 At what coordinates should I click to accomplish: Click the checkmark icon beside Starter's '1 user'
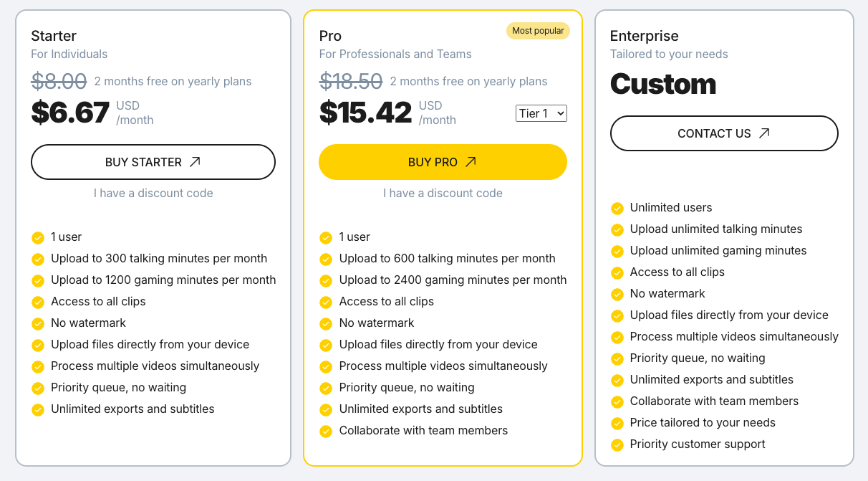click(38, 237)
